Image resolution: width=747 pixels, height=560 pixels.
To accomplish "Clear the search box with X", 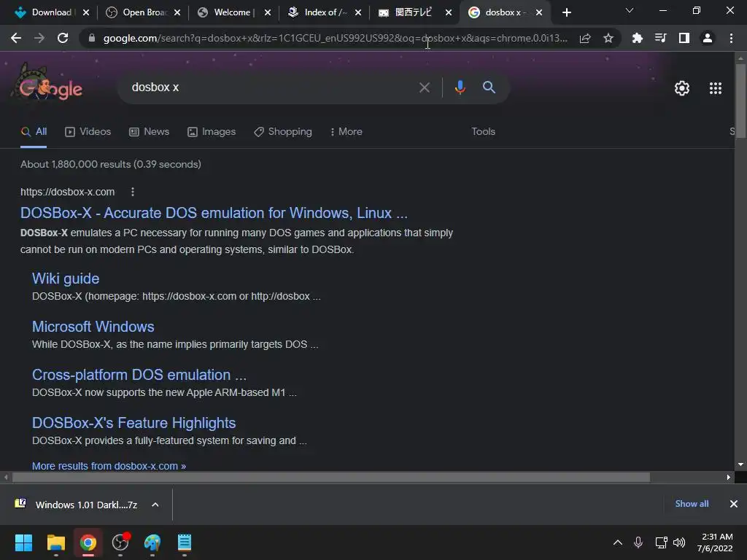I will coord(424,87).
